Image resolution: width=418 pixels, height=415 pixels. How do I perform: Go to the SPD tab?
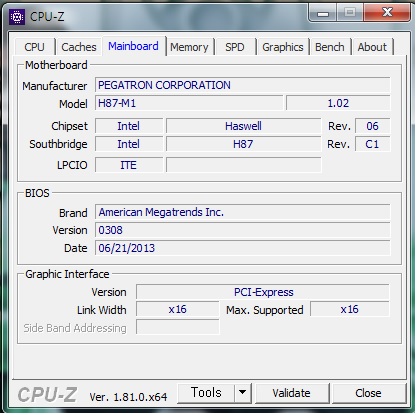(235, 47)
